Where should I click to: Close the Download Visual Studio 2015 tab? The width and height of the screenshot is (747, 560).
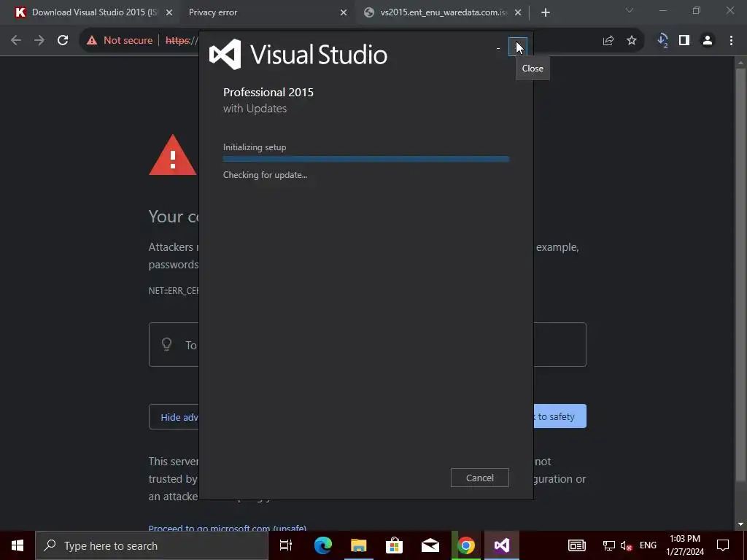click(x=169, y=12)
